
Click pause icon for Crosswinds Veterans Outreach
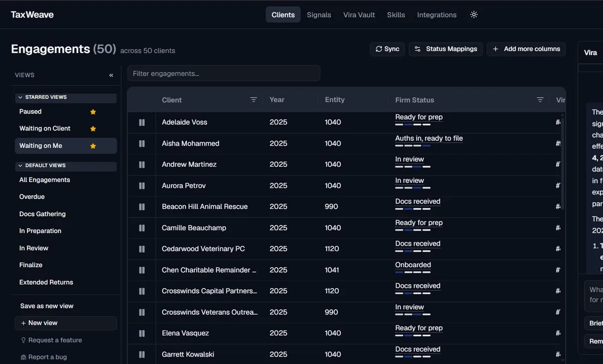click(142, 312)
